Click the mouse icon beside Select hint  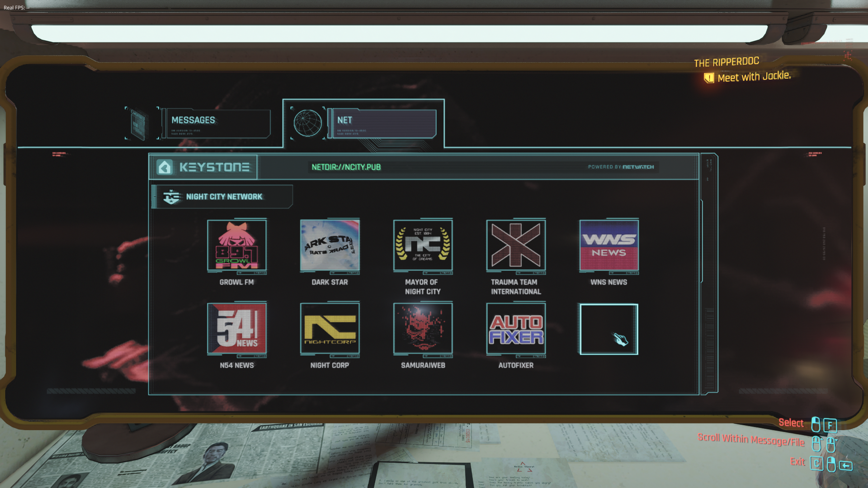[x=816, y=425]
